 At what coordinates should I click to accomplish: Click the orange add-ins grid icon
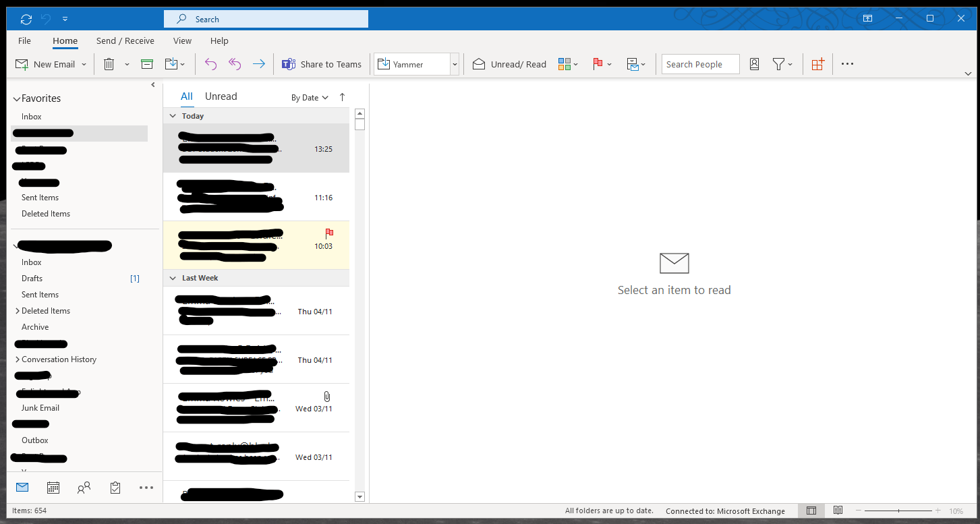817,64
